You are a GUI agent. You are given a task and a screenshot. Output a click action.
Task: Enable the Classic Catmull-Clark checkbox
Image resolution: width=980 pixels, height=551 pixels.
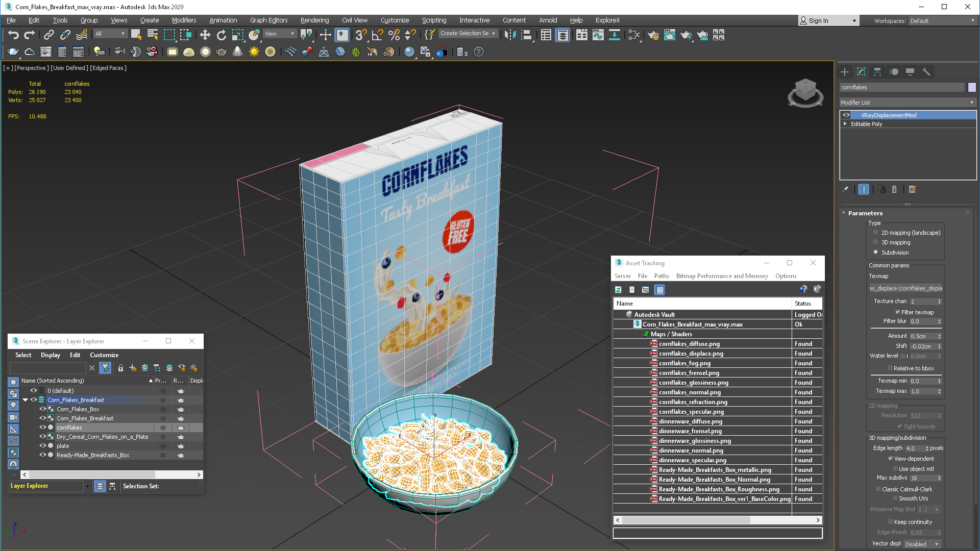878,489
